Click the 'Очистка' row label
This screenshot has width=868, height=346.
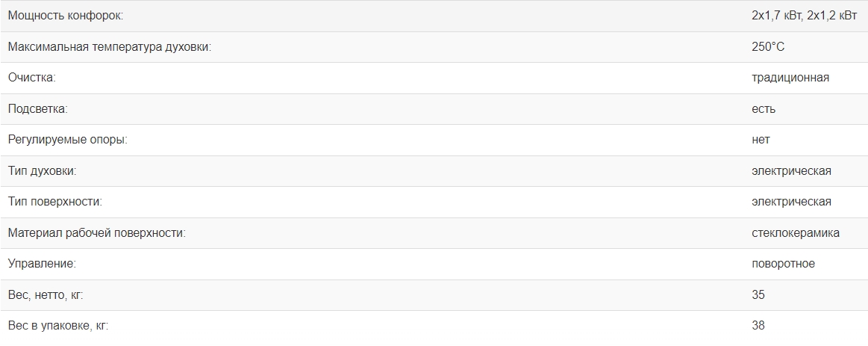pyautogui.click(x=32, y=78)
